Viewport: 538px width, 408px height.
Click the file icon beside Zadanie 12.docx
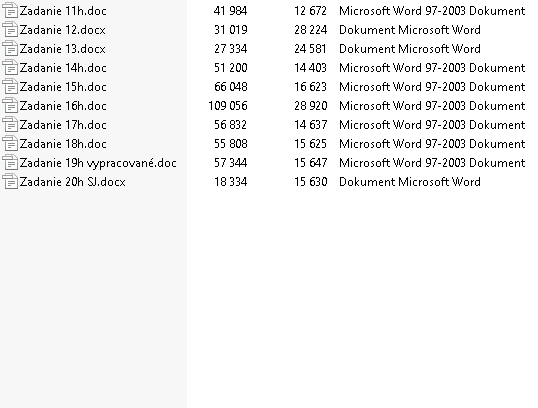(x=10, y=30)
